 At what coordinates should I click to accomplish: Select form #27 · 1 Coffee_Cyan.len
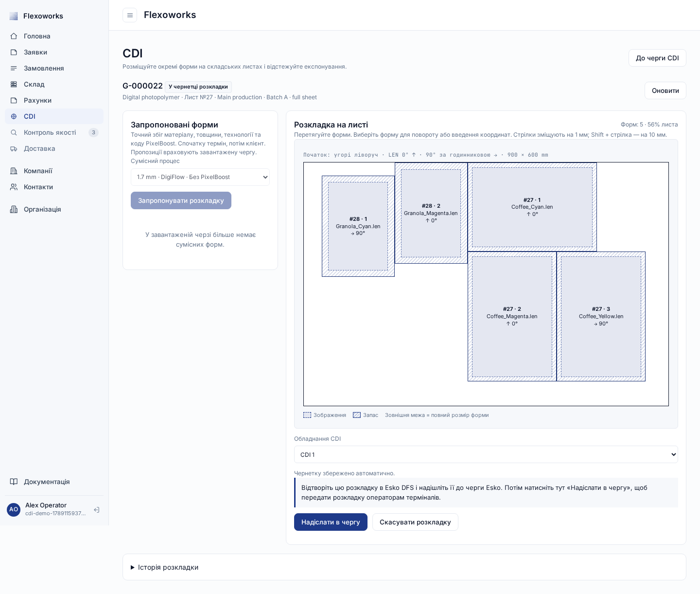(x=532, y=207)
